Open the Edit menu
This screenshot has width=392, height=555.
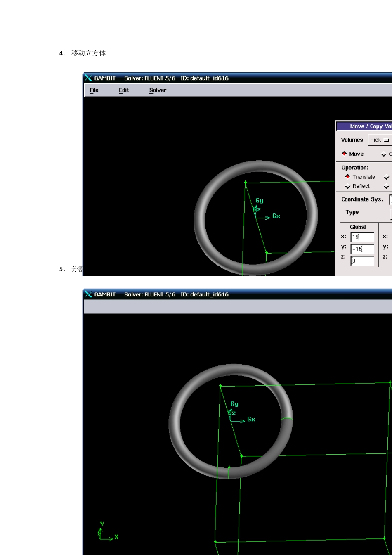coord(124,90)
